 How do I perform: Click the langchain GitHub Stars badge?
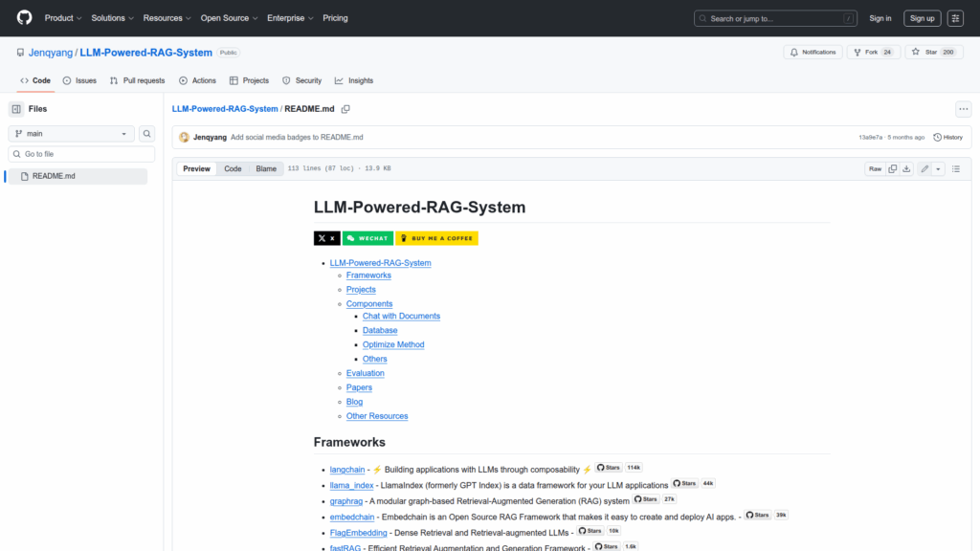pyautogui.click(x=619, y=467)
